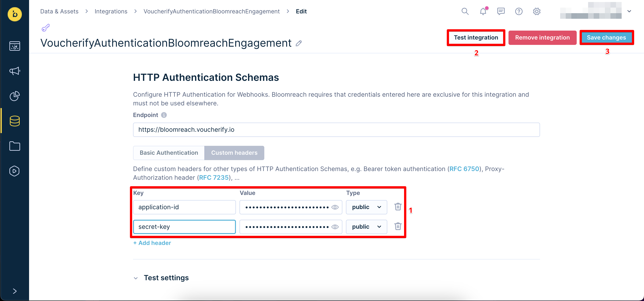Viewport: 644px width, 301px height.
Task: Select the Custom headers tab
Action: pos(234,153)
